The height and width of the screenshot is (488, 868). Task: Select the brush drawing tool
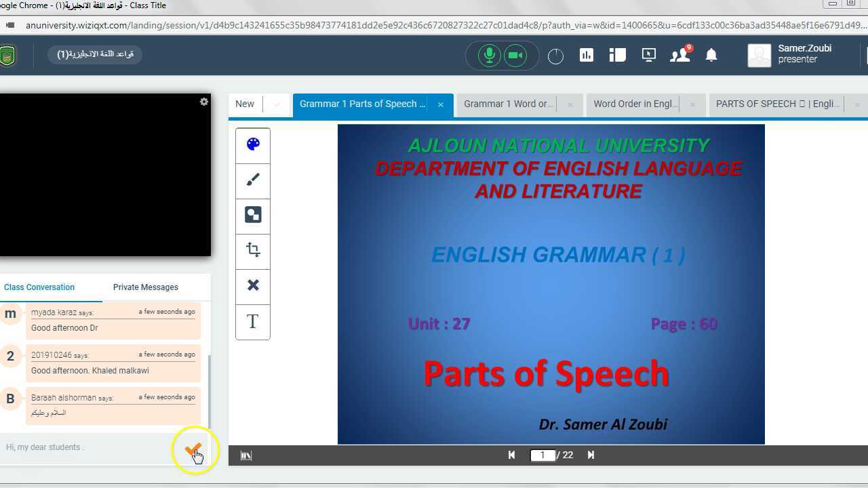[x=253, y=180]
